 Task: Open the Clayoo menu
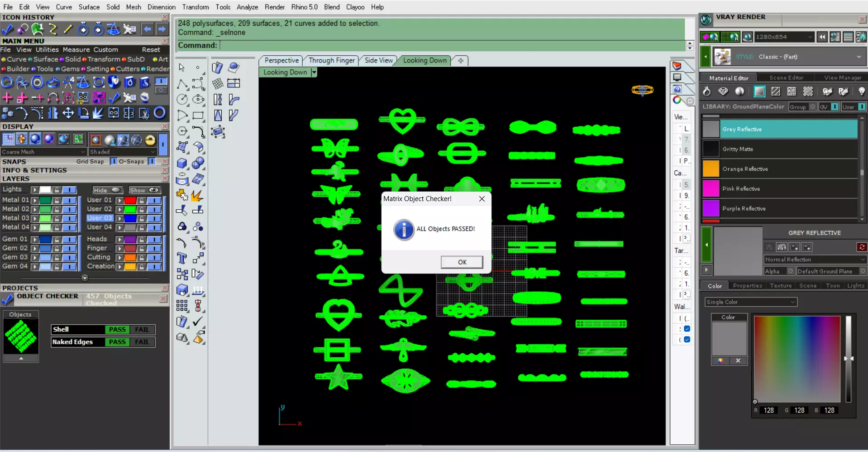tap(355, 7)
